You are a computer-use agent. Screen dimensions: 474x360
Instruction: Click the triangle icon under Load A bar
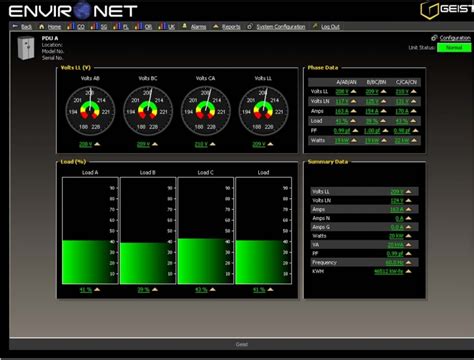[97, 289]
